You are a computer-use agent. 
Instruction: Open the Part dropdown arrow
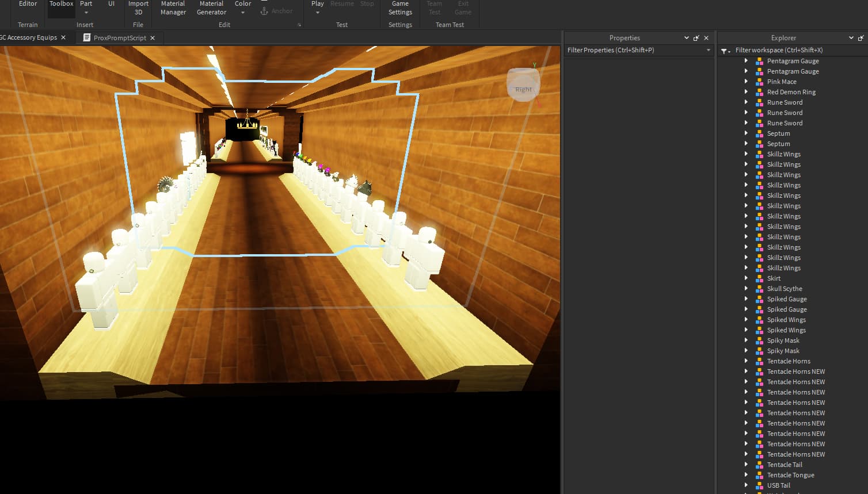pos(86,13)
